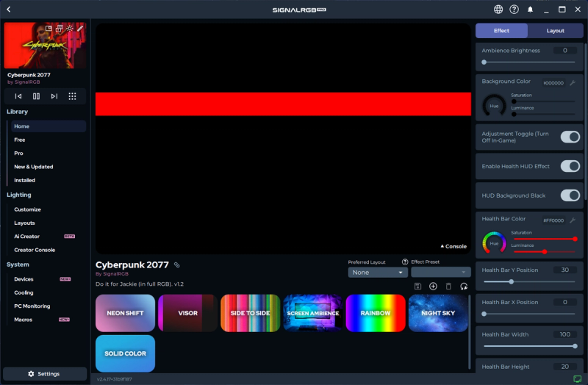Toggle Enable Health HUD Effect
The height and width of the screenshot is (385, 588).
click(x=570, y=166)
